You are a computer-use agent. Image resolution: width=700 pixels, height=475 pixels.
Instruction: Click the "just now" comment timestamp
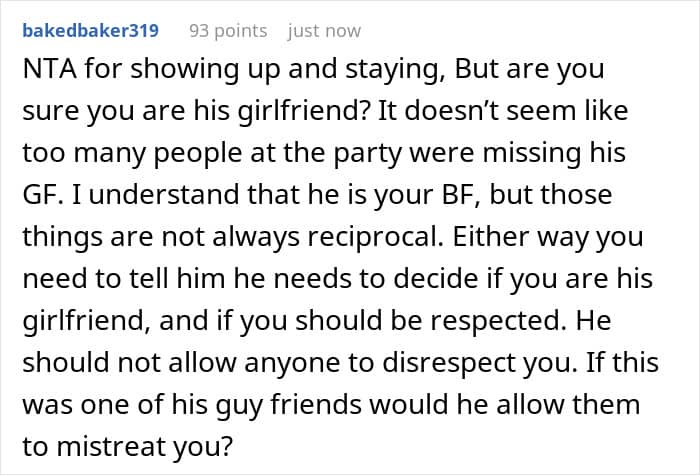pos(324,31)
